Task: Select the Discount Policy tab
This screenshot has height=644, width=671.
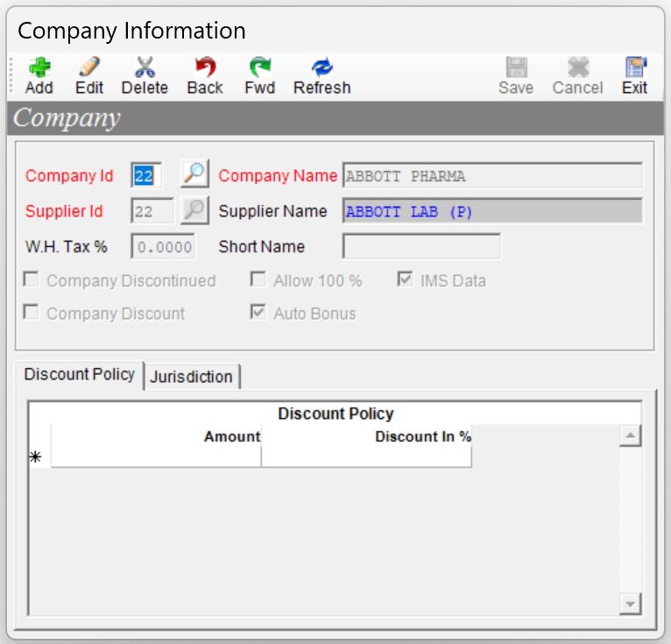Action: [80, 375]
